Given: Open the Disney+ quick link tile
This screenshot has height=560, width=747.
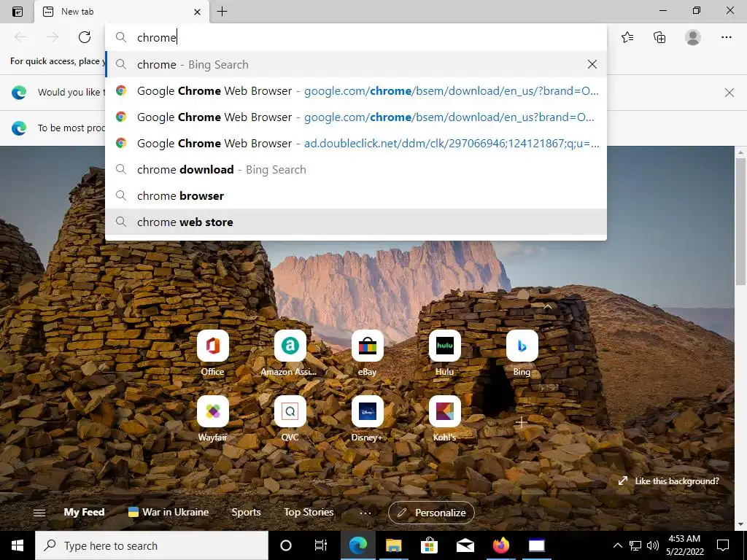Looking at the screenshot, I should 368,418.
